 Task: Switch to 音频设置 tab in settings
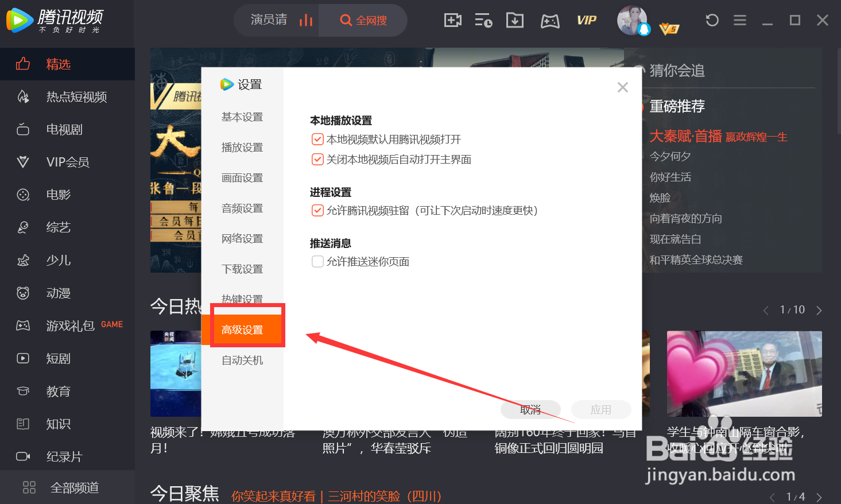(242, 208)
